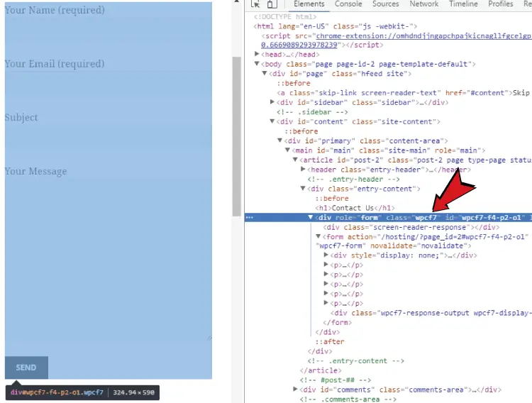Click the Your Message textarea resize handle
The width and height of the screenshot is (532, 403).
pos(209,338)
